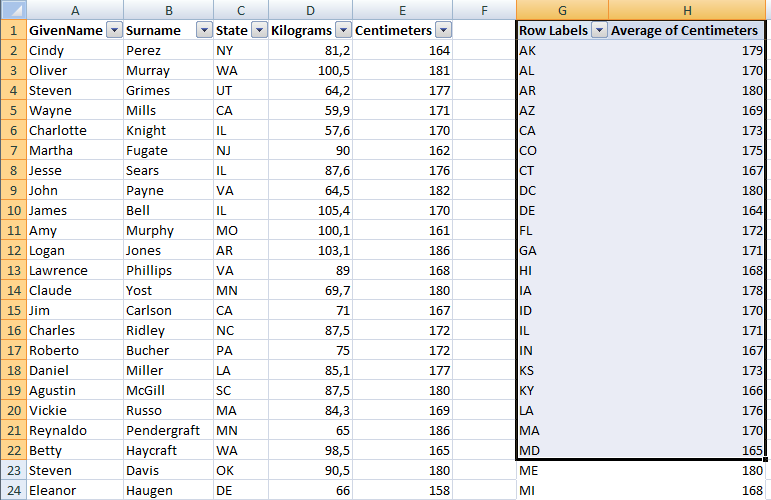
Task: Open the Row Labels pivot filter dropdown
Action: (x=599, y=30)
